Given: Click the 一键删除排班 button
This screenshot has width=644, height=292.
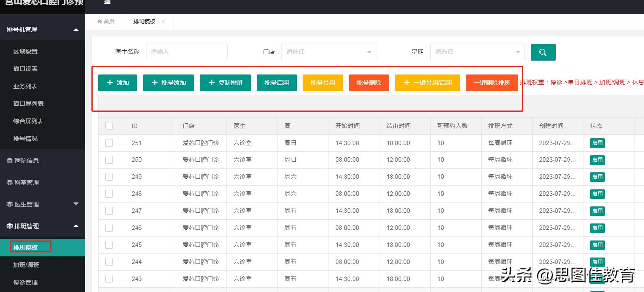Looking at the screenshot, I should [492, 83].
